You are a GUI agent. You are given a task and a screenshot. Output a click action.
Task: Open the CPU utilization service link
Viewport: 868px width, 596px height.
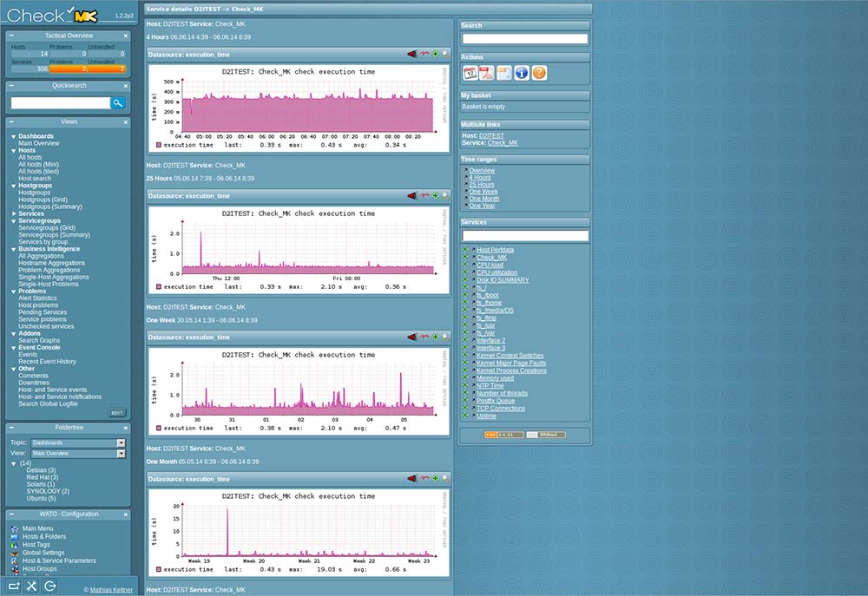pos(497,272)
